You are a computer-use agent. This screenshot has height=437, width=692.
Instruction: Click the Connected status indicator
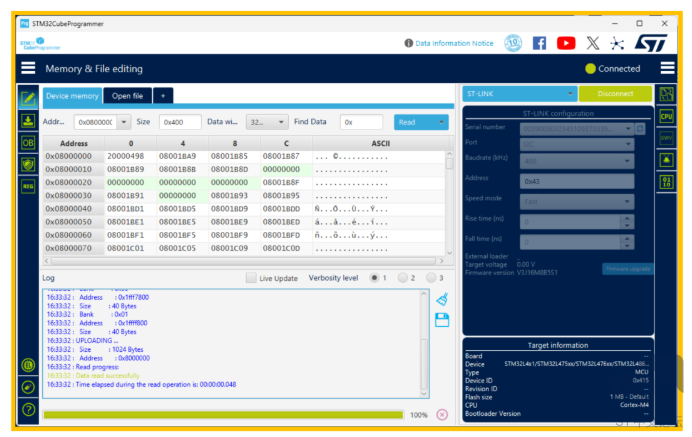(x=613, y=68)
